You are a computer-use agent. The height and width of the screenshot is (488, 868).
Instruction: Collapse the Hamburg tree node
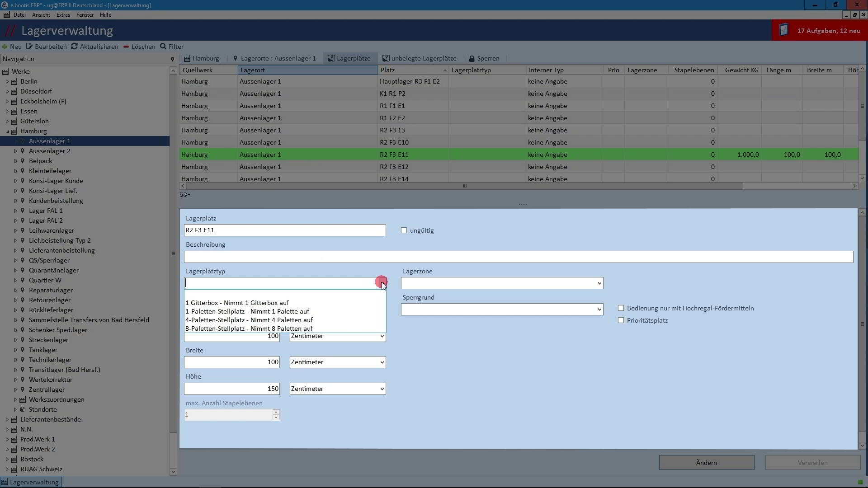coord(7,131)
